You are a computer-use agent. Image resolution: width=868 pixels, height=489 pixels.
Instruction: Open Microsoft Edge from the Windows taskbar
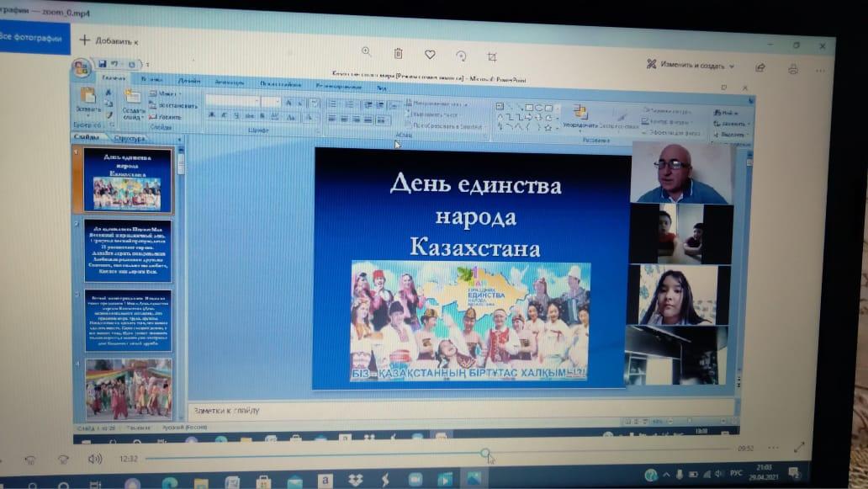169,483
